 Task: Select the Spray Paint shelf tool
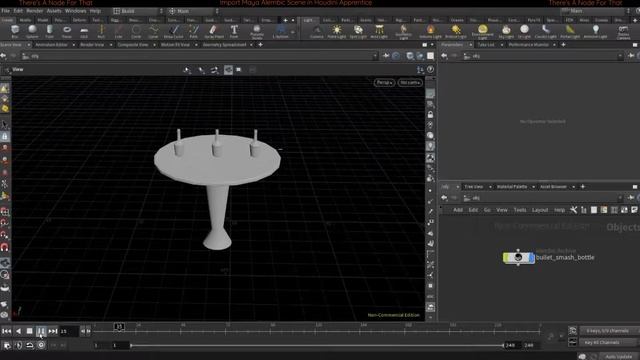coord(214,31)
